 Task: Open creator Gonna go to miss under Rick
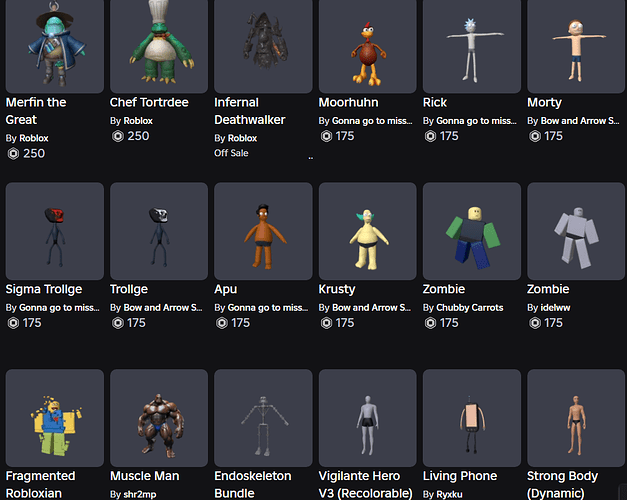pyautogui.click(x=476, y=121)
